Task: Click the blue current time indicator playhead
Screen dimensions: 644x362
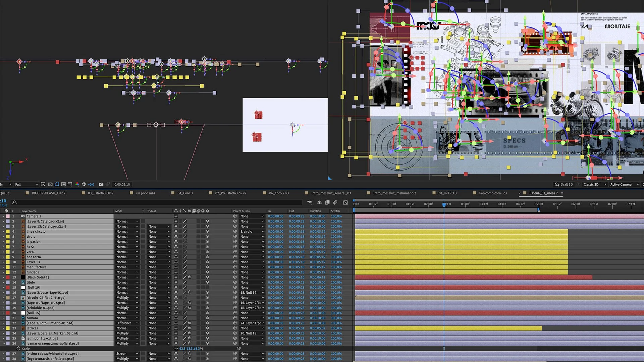Action: pos(444,204)
